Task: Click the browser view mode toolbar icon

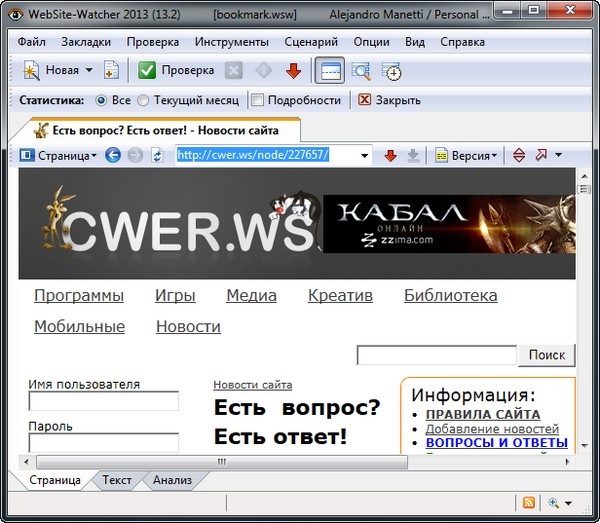Action: pos(328,70)
